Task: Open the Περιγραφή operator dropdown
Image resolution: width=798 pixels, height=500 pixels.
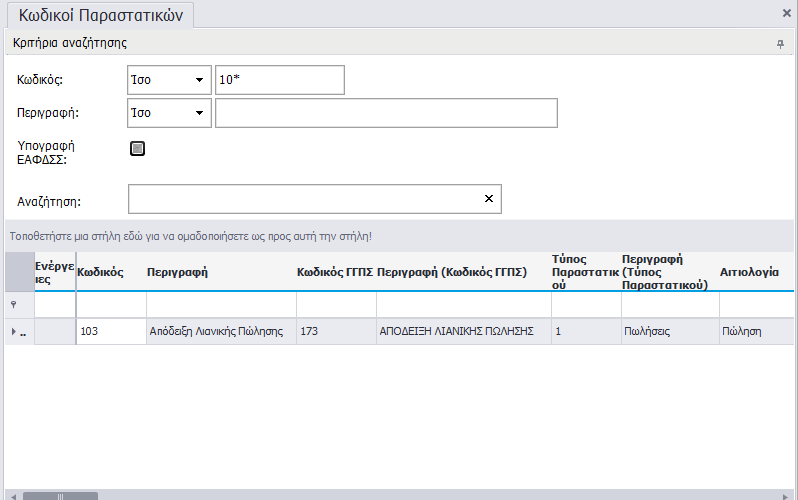Action: (199, 113)
